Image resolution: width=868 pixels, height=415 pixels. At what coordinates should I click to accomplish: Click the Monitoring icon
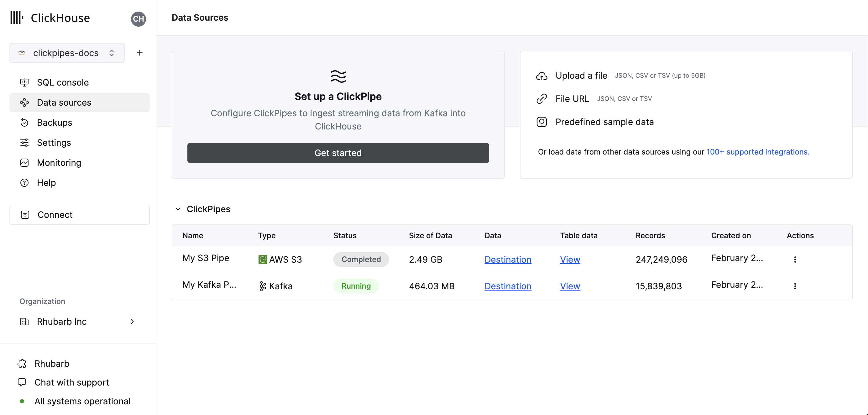[x=24, y=162]
